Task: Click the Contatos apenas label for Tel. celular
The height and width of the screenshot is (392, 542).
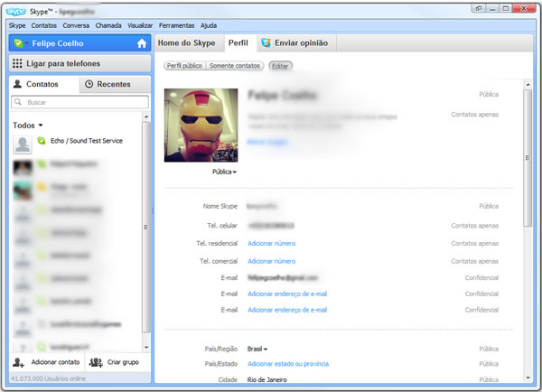Action: coord(474,226)
